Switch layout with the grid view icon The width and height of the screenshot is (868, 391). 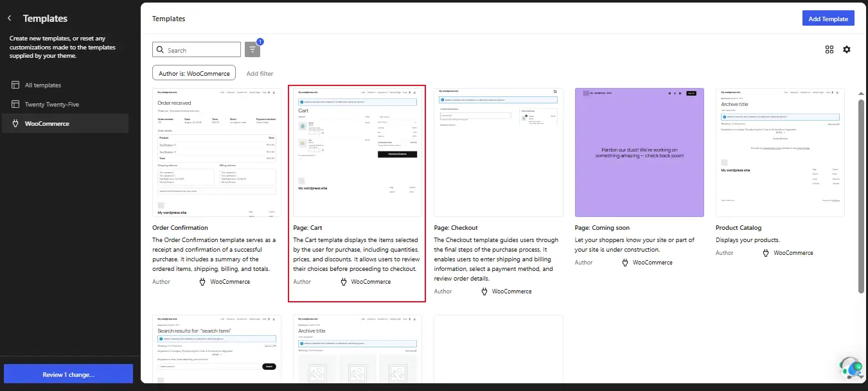(x=829, y=49)
